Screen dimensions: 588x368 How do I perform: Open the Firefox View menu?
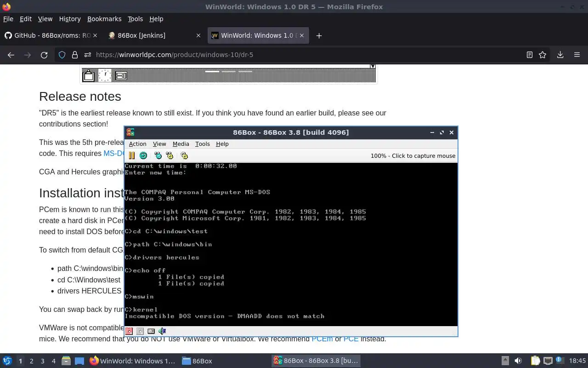(45, 19)
